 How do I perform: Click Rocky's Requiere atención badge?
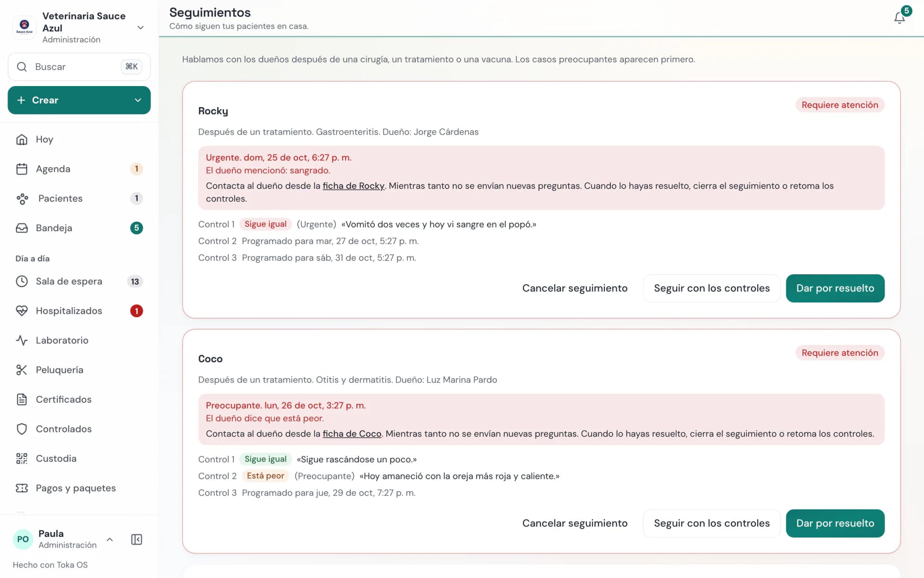click(x=840, y=105)
